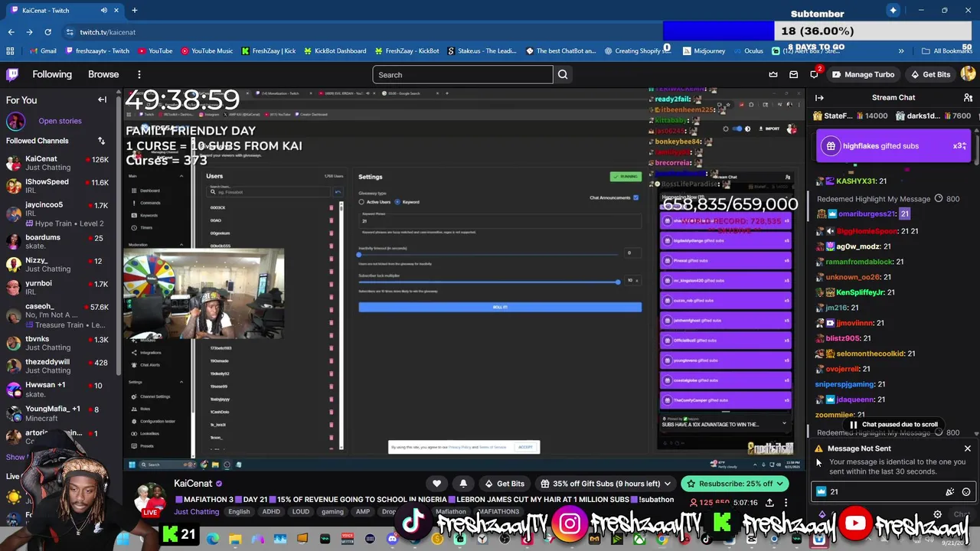Viewport: 980px width, 551px height.
Task: Open caseoh_ channel in sidebar
Action: click(57, 315)
